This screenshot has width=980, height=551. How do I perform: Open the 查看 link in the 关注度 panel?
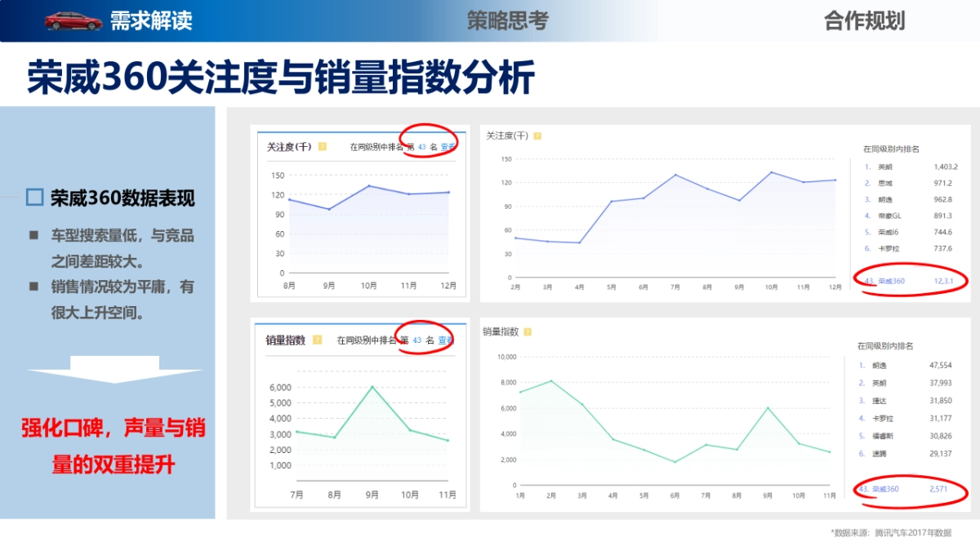(x=448, y=147)
